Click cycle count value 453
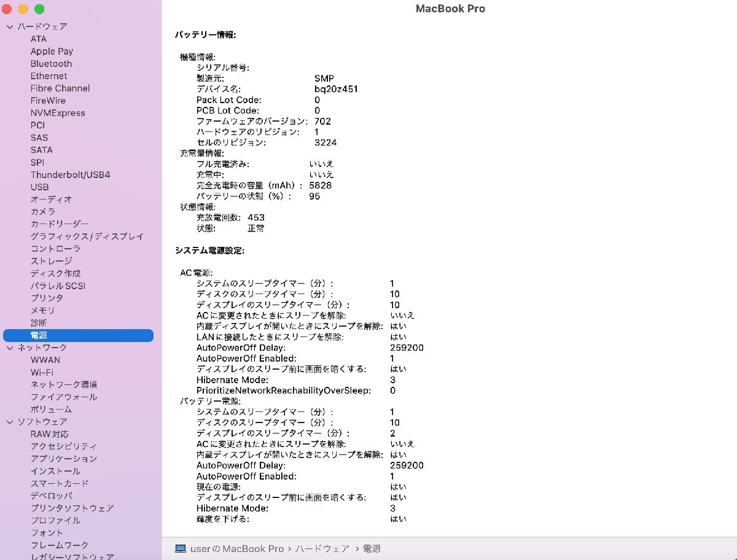 [256, 217]
